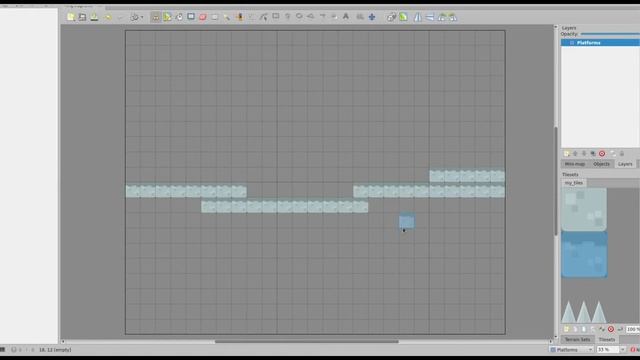Click the New tileset icon below tiles
Viewport: 640px width, 360px height.
point(567,329)
